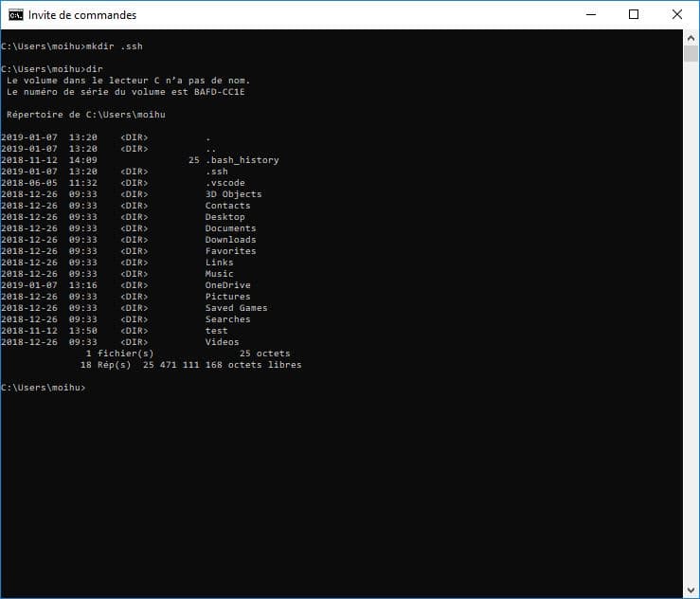The width and height of the screenshot is (700, 599).
Task: Maximize the Invite de commandes window
Action: coord(633,15)
